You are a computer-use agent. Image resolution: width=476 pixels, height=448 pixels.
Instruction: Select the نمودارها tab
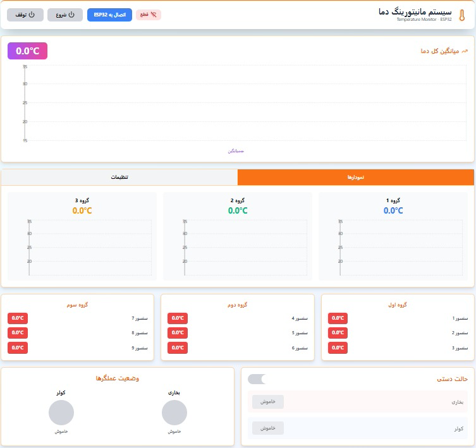pyautogui.click(x=355, y=178)
